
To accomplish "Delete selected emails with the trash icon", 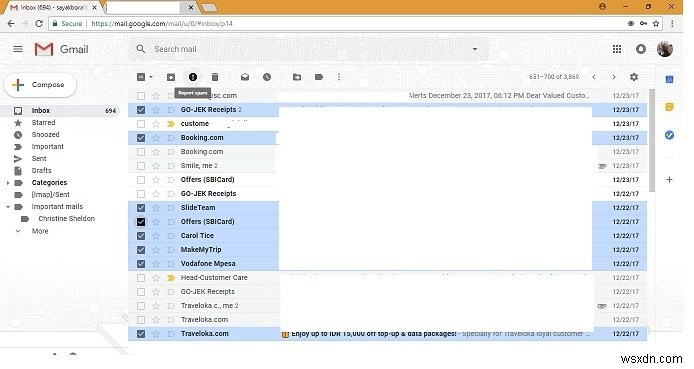I will 215,77.
